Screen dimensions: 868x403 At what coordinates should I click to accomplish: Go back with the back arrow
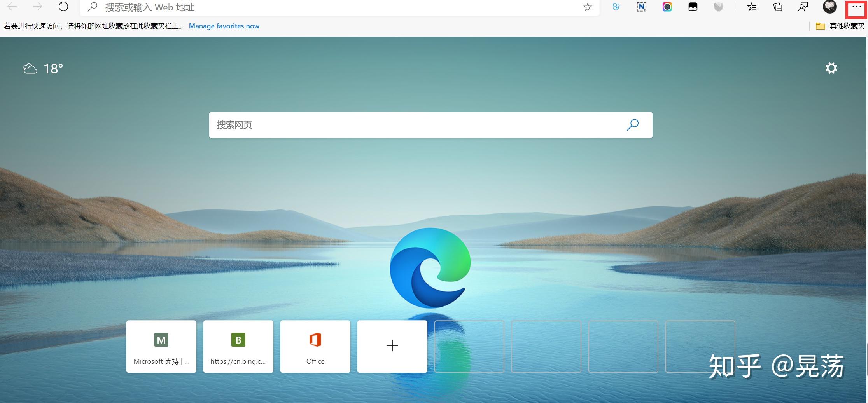pyautogui.click(x=12, y=7)
